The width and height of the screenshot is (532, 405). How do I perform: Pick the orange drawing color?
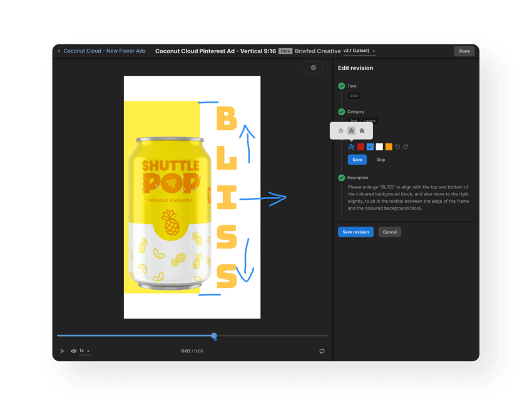pos(389,147)
